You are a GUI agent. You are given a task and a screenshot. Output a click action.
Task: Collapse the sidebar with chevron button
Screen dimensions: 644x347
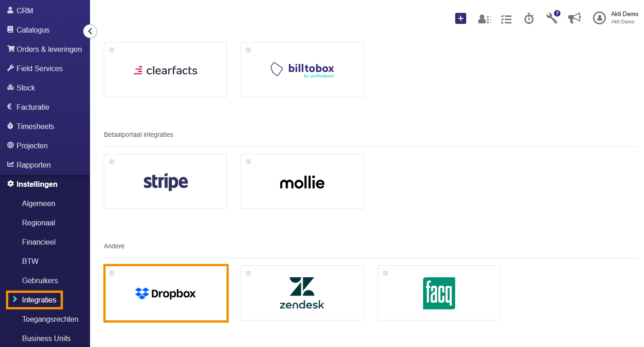point(90,31)
